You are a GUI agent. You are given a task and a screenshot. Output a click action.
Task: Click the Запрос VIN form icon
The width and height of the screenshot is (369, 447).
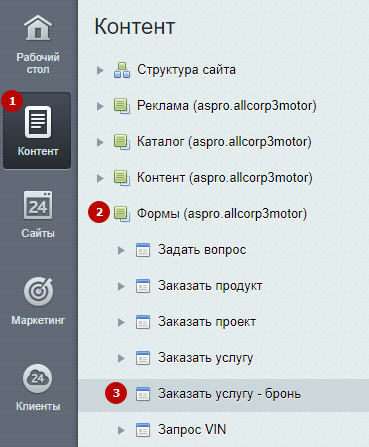pos(143,430)
